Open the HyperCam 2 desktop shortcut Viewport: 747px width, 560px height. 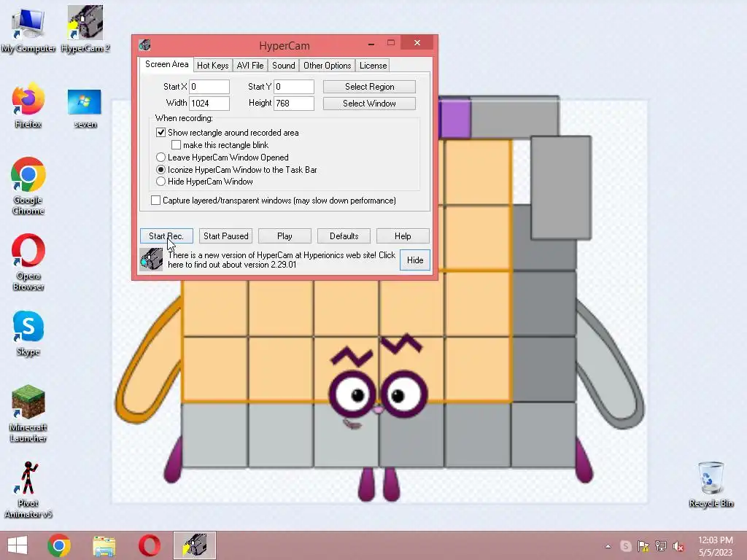(85, 29)
